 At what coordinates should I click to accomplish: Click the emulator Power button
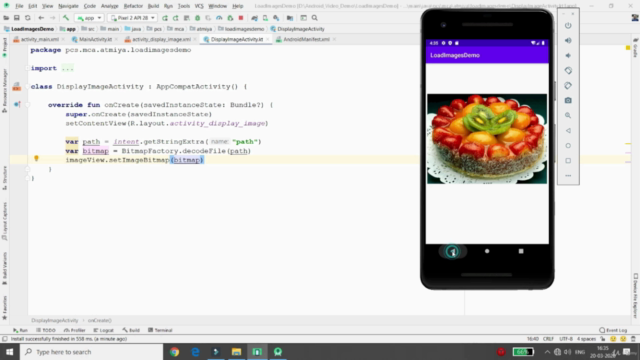pyautogui.click(x=568, y=25)
